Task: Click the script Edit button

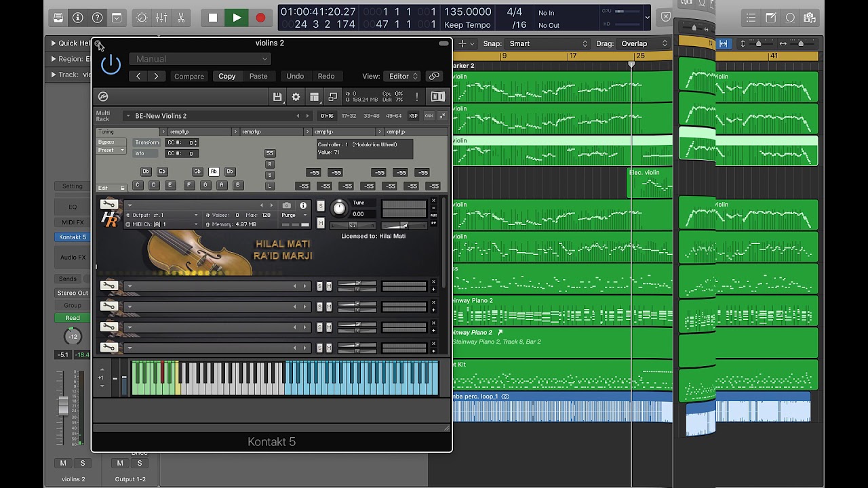Action: coord(112,188)
